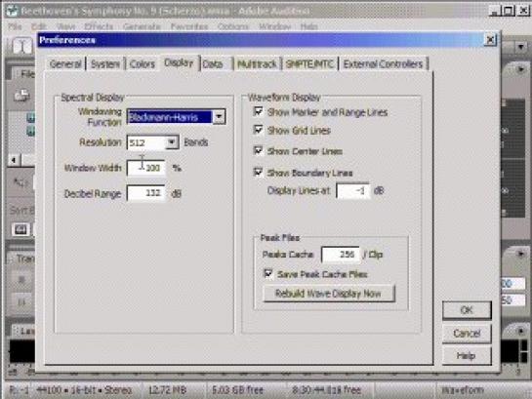Close the Preferences dialog with X
This screenshot has height=399, width=532.
(490, 40)
